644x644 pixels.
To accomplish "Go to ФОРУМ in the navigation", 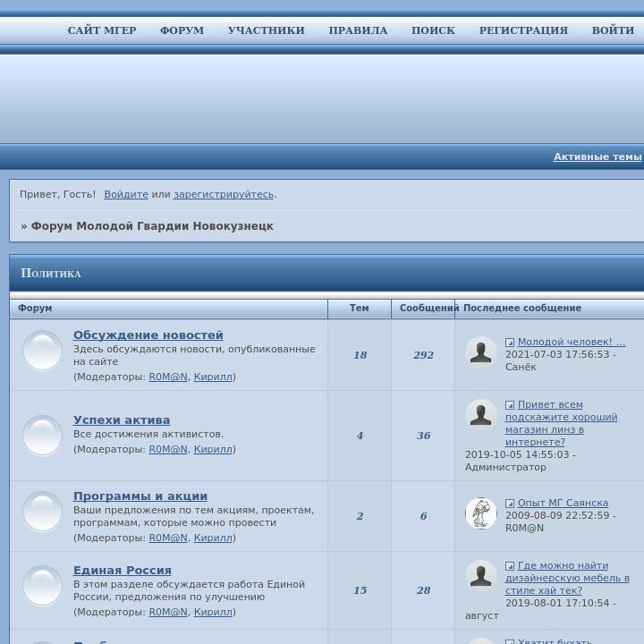I will pos(182,30).
